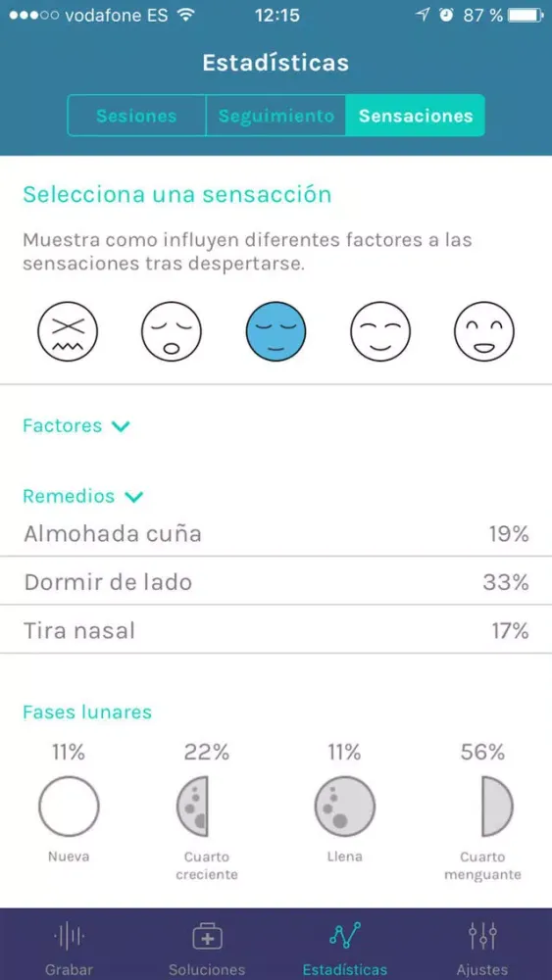Image resolution: width=552 pixels, height=980 pixels.
Task: Select the yawning sleepy face
Action: point(172,331)
